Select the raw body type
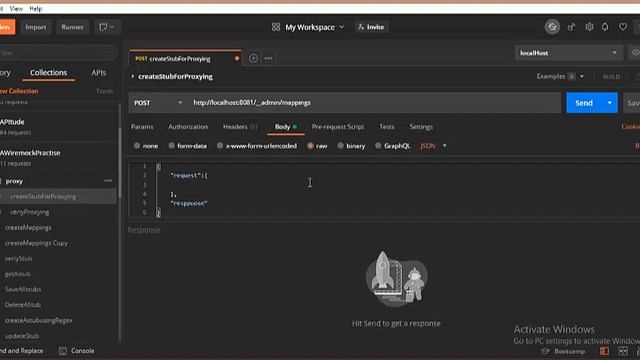Screen dimensions: 640x360 [x=317, y=146]
